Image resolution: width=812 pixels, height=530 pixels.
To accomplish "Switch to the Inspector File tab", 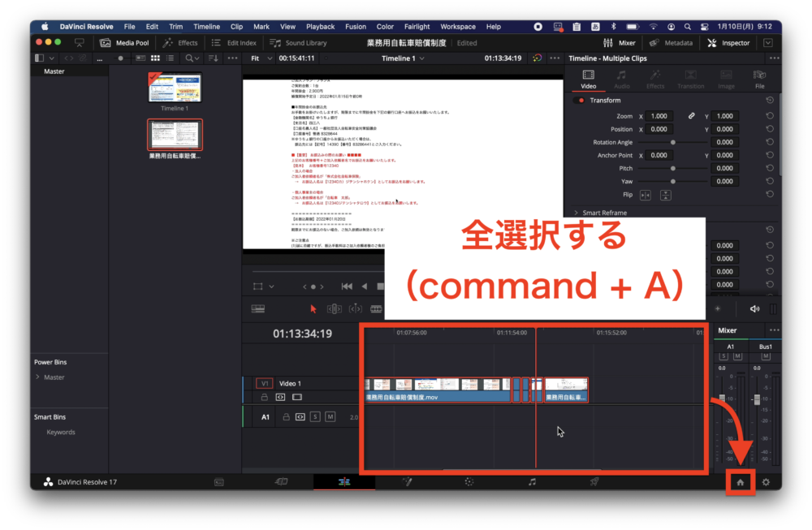I will point(760,80).
